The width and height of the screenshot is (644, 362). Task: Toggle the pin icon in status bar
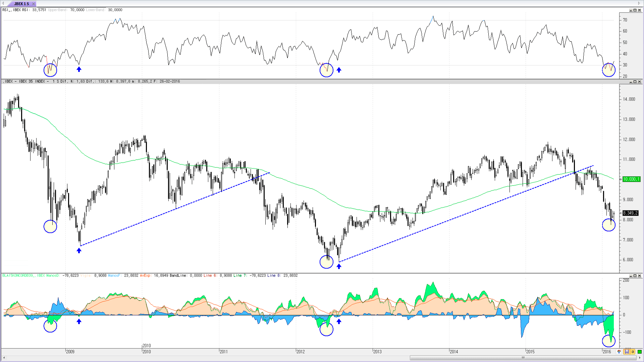633,352
